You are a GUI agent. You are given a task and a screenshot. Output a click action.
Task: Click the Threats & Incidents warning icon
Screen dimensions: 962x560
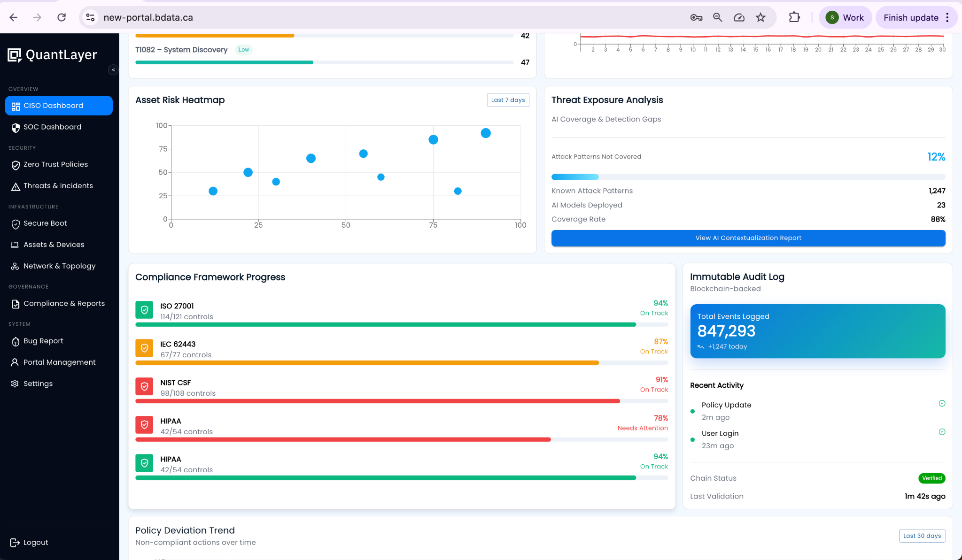[x=16, y=186]
